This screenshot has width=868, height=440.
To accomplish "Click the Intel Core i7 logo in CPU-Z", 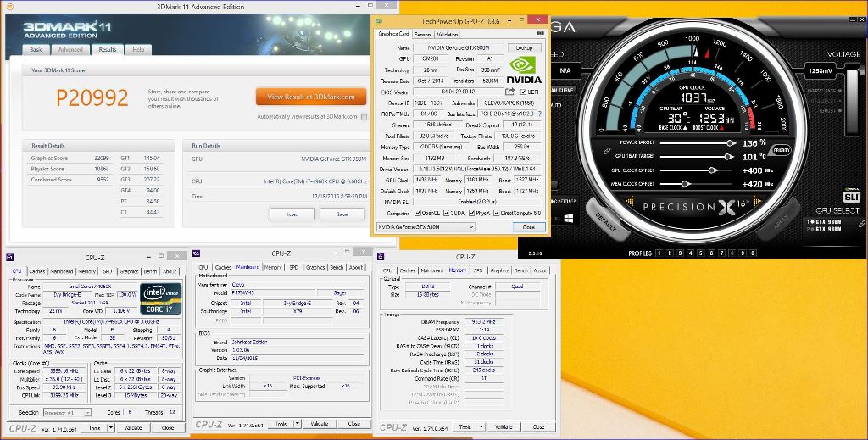I will pyautogui.click(x=159, y=298).
